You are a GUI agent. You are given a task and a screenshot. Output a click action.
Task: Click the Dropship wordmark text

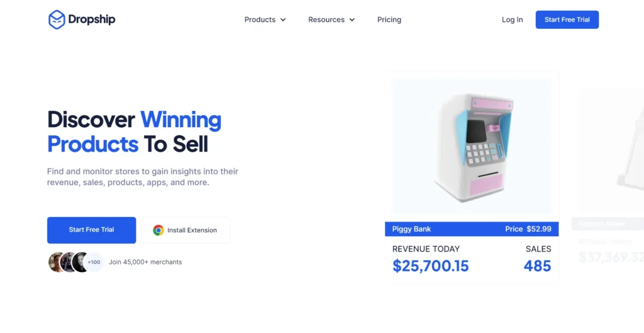(92, 20)
